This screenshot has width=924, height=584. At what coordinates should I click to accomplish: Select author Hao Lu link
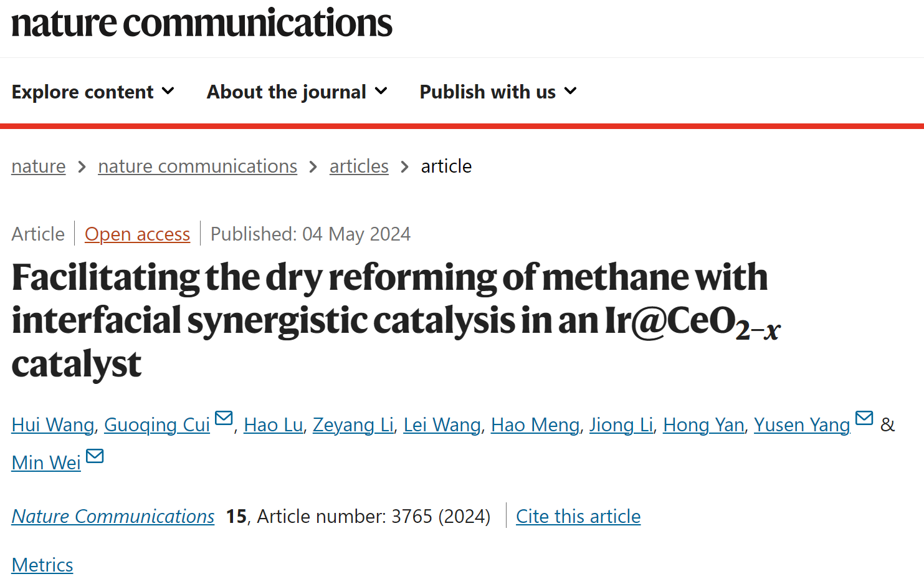(273, 424)
